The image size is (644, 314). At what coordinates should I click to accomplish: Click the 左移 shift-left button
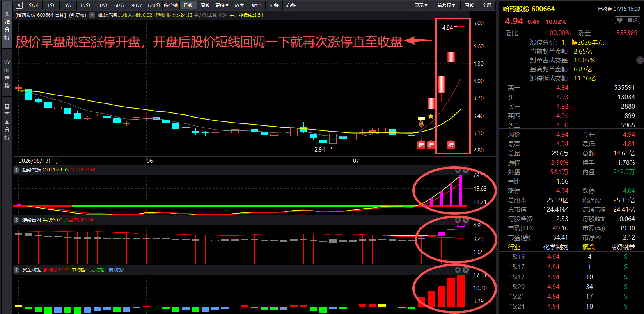(x=274, y=5)
